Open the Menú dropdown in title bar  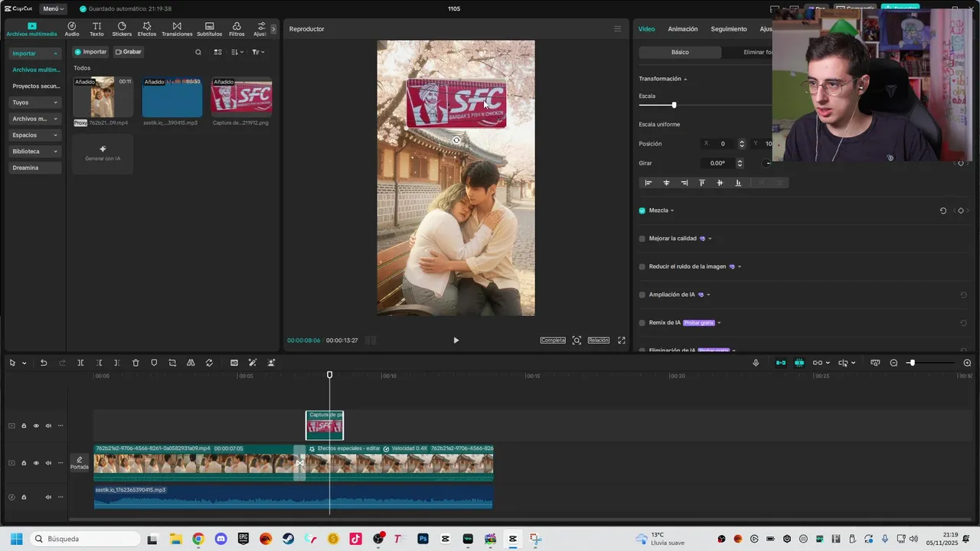[52, 8]
